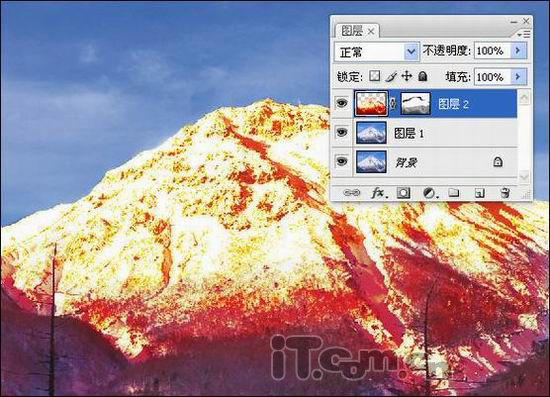Toggle lock image pixels brush icon
This screenshot has width=550, height=397.
391,76
